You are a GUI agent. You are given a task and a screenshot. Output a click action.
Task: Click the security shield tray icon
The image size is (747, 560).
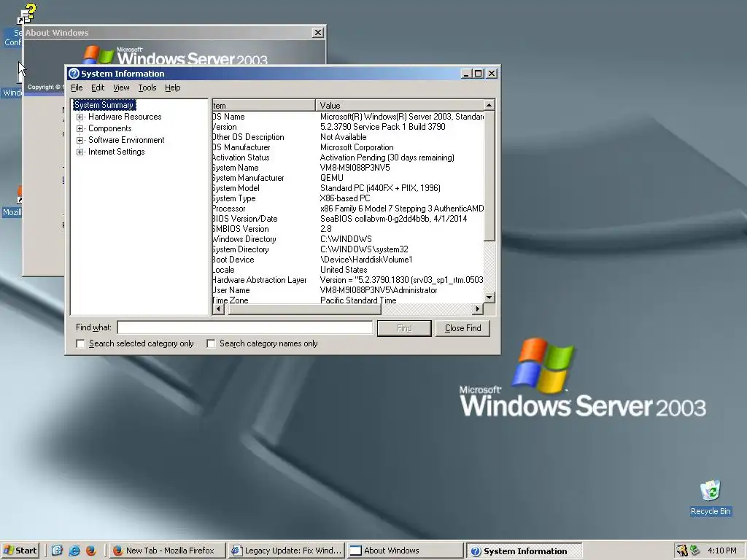click(x=682, y=551)
